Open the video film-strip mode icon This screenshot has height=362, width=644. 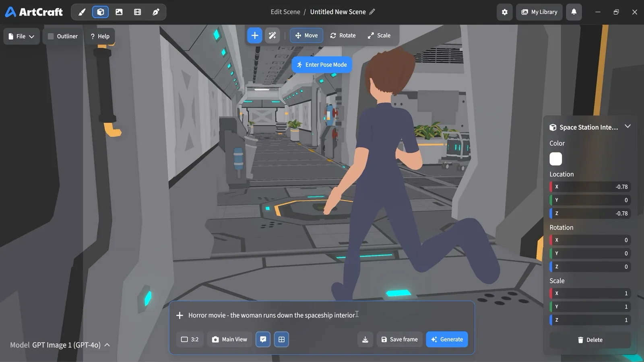138,12
